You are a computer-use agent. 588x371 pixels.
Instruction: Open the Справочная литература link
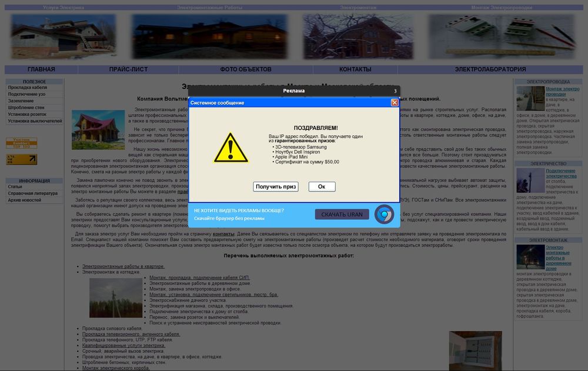32,193
